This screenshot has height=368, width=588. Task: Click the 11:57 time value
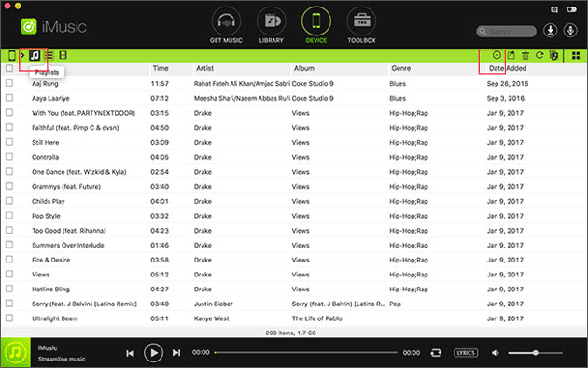pos(160,84)
